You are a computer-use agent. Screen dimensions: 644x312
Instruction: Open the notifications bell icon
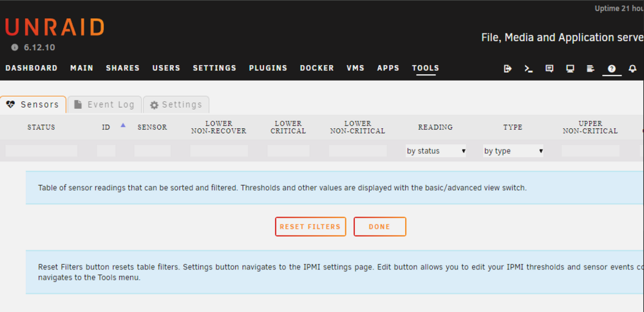[632, 68]
